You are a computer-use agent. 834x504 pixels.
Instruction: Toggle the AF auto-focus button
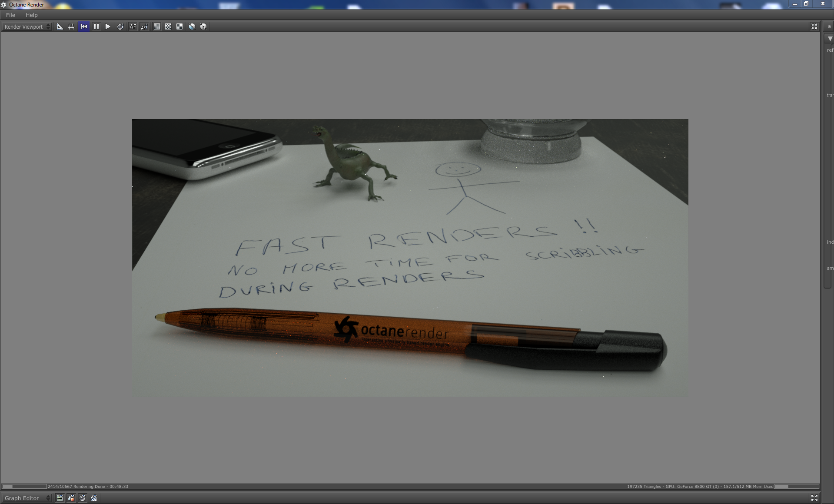tap(133, 27)
